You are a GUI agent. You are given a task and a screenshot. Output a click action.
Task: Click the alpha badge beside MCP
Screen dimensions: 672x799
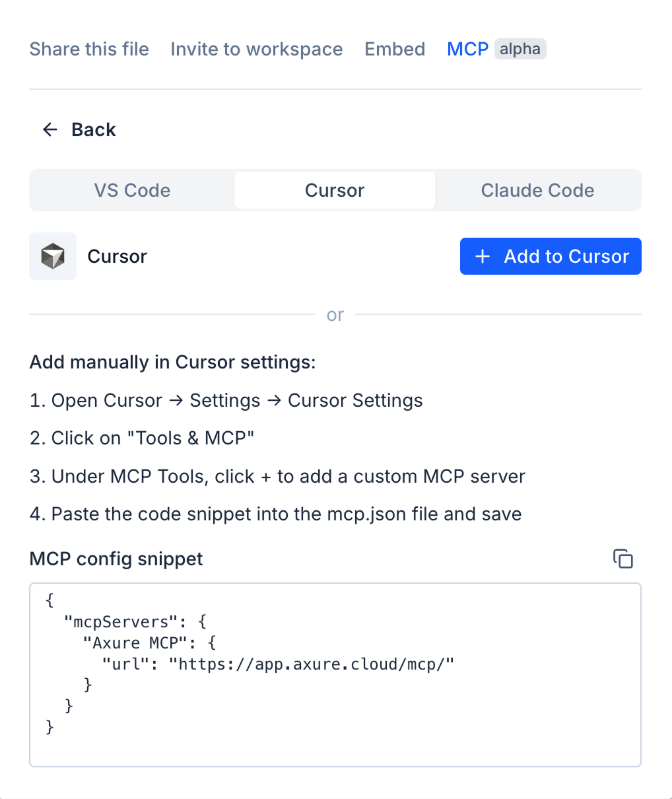(x=520, y=49)
